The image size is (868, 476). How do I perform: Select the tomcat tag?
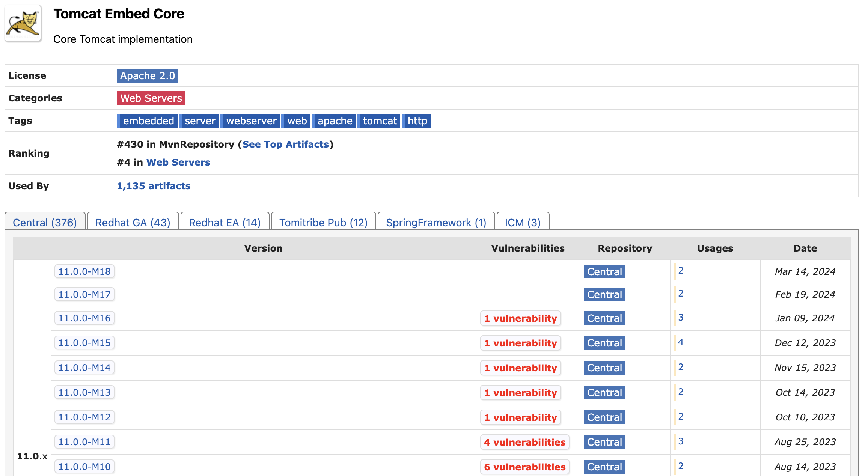tap(379, 121)
